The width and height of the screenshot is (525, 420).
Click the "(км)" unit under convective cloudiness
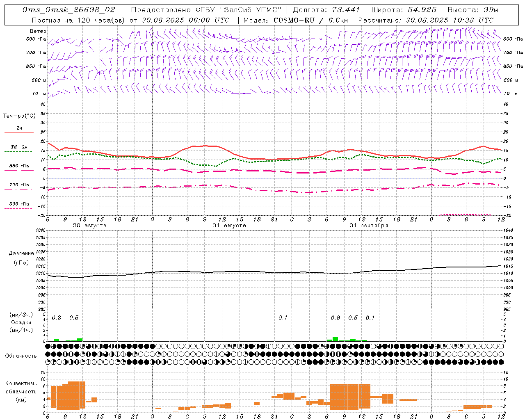[21, 399]
